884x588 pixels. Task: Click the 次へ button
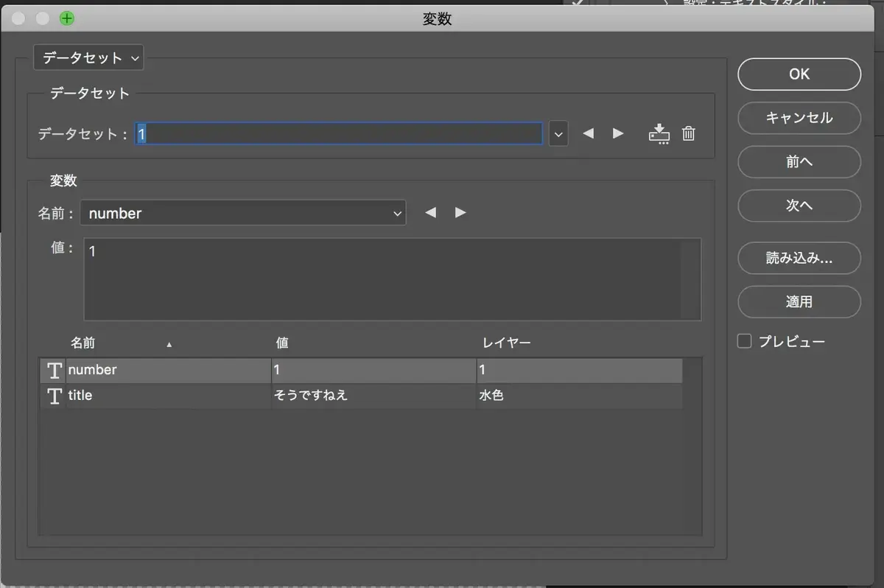point(799,206)
